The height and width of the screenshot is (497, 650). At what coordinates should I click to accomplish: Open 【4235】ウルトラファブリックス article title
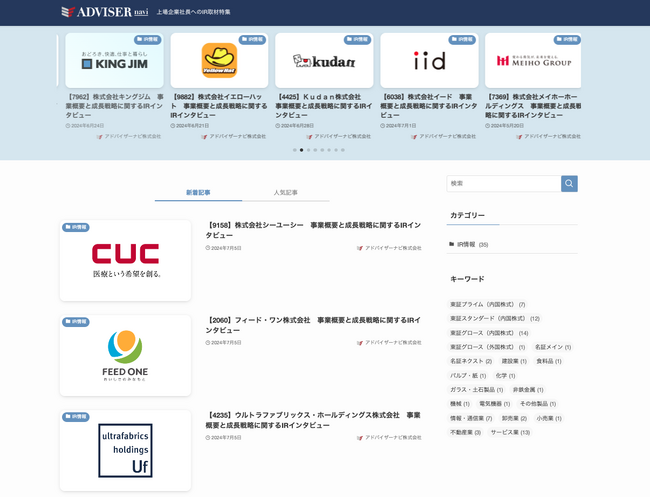pos(313,420)
